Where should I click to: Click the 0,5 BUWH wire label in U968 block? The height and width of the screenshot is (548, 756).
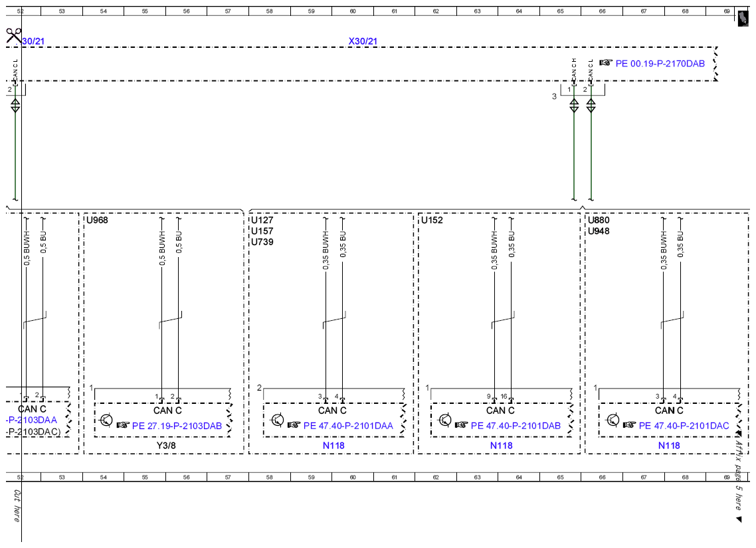(x=163, y=248)
